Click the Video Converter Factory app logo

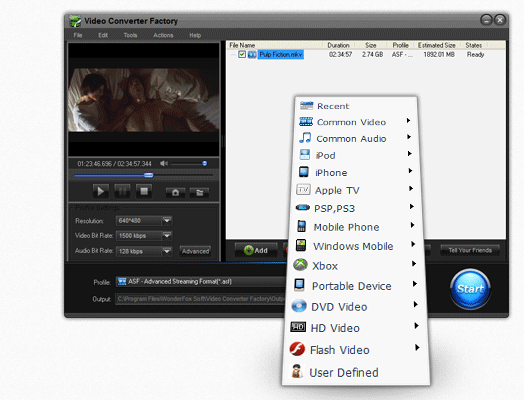75,21
